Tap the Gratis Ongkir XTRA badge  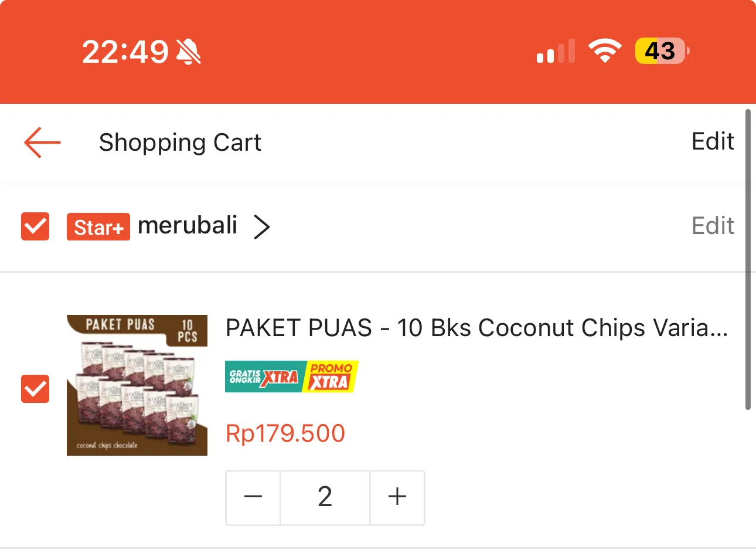pos(263,376)
